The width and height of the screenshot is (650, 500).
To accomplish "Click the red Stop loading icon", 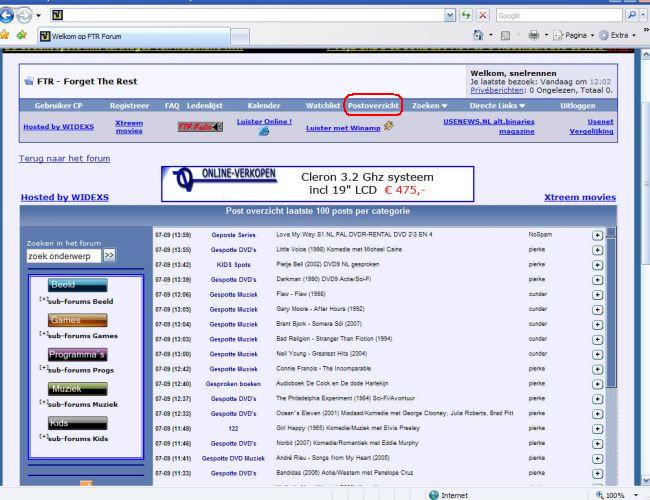I will [483, 16].
